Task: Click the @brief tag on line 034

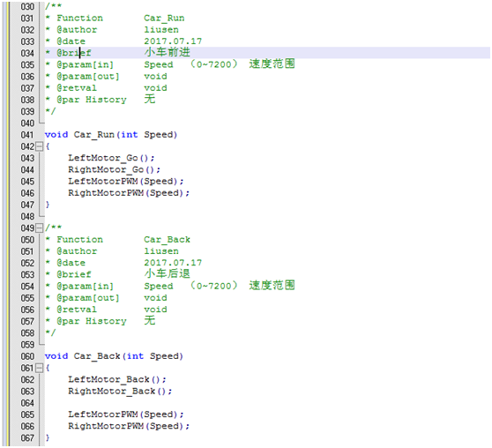Action: (74, 53)
